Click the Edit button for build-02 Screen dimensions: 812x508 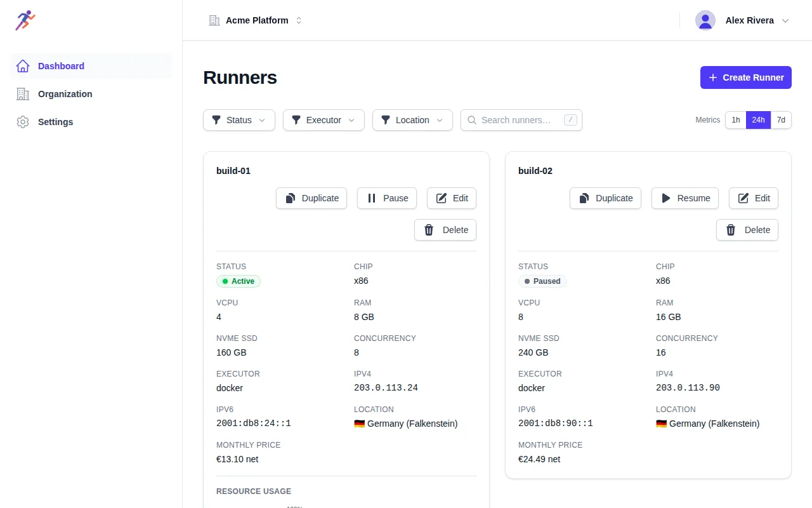754,198
